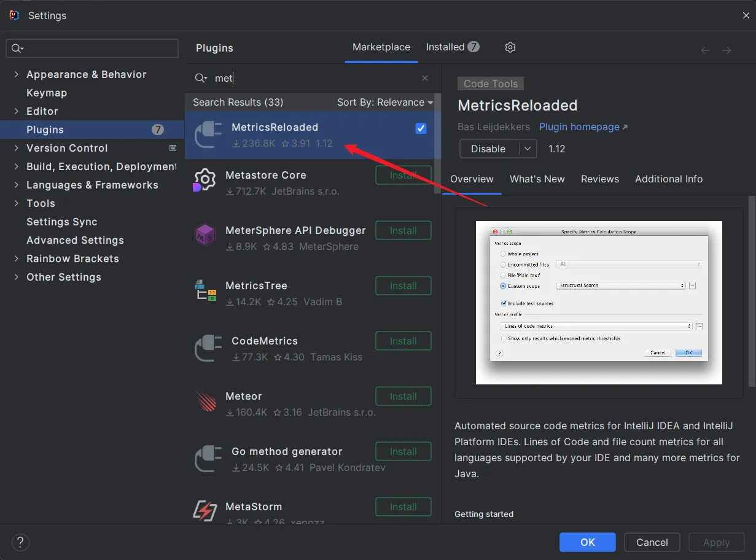Install the MetaStorm plugin
This screenshot has height=560, width=756.
pyautogui.click(x=403, y=507)
